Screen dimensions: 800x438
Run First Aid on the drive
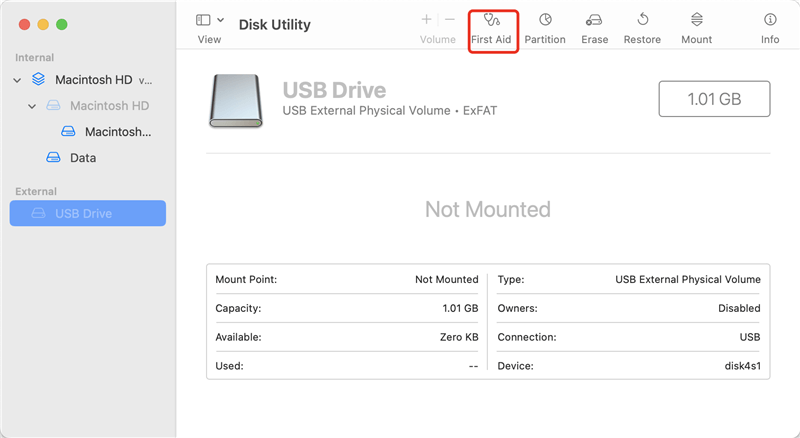coord(492,28)
